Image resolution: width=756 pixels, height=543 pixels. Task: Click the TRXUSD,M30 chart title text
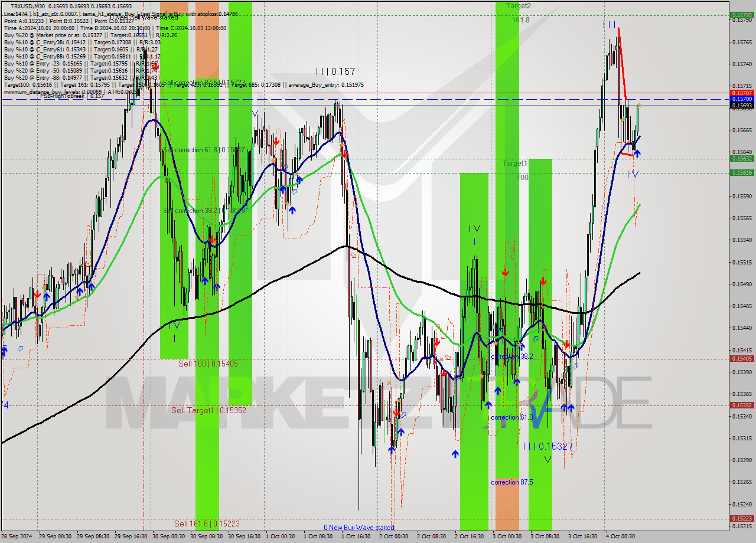pos(29,6)
